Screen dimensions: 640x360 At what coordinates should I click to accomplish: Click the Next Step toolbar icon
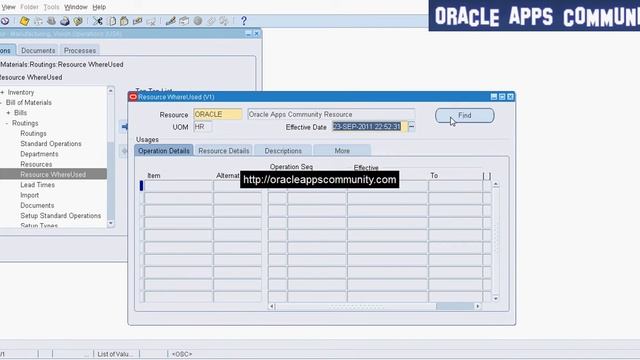click(x=38, y=21)
